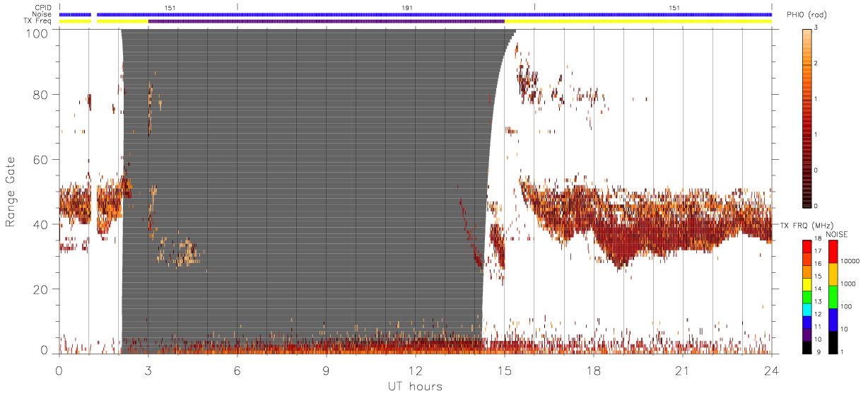Pick the black 9-10 MHz TX FRQ swatch
868x401 pixels.
(x=807, y=347)
